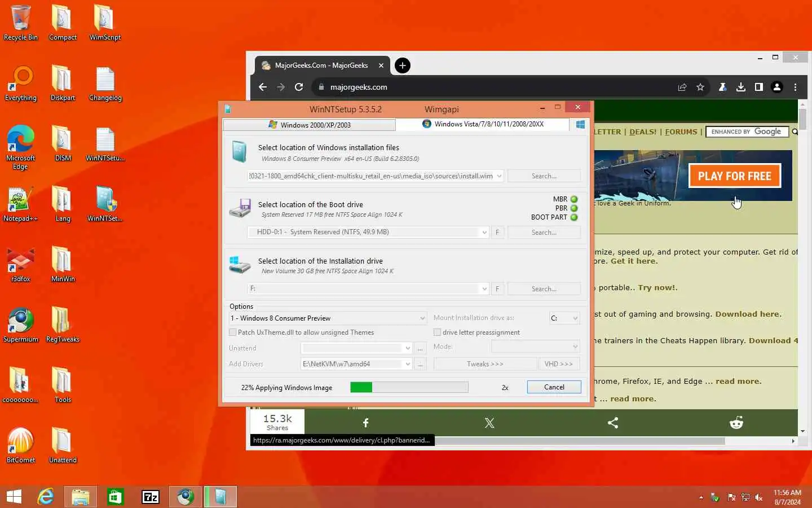Go back in the browser window
This screenshot has height=508, width=812.
click(262, 87)
